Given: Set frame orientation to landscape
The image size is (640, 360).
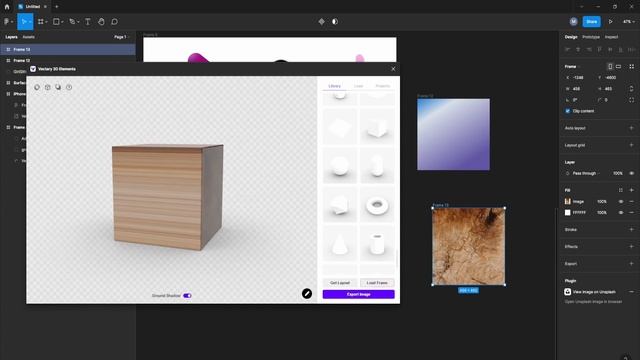Looking at the screenshot, I should coord(619,67).
